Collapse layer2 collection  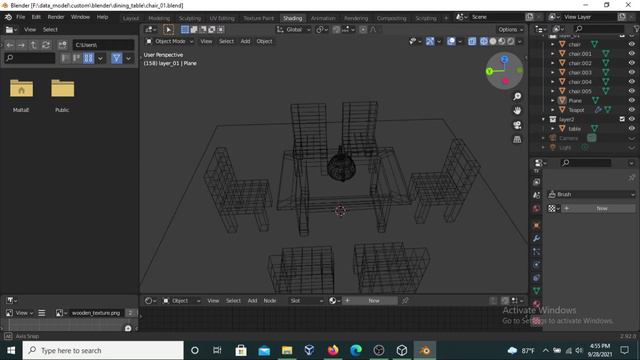(x=543, y=119)
